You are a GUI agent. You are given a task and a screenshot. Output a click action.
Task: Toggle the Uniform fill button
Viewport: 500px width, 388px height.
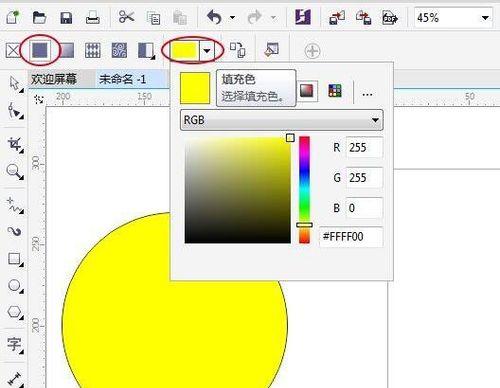click(40, 50)
